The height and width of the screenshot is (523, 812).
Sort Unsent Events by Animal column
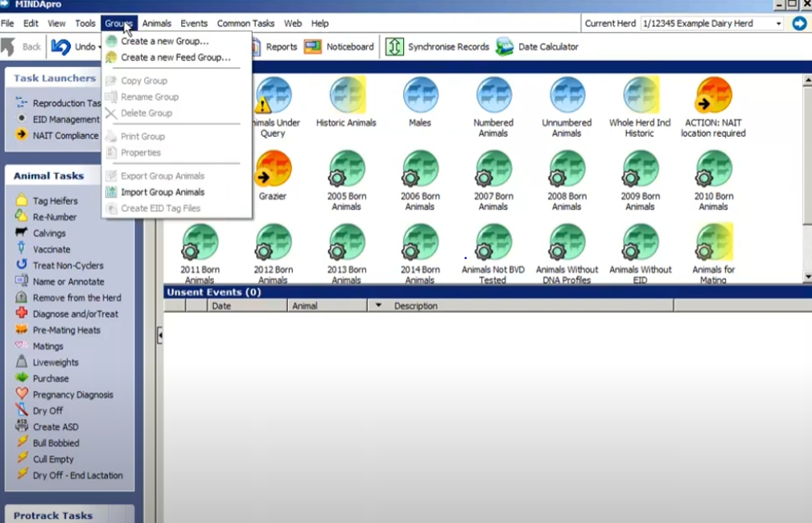[x=328, y=306]
